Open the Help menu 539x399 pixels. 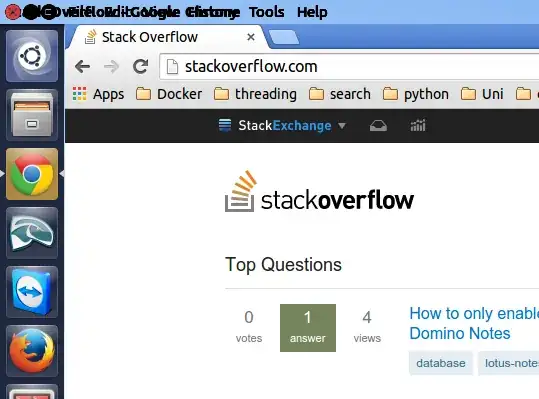pyautogui.click(x=312, y=12)
